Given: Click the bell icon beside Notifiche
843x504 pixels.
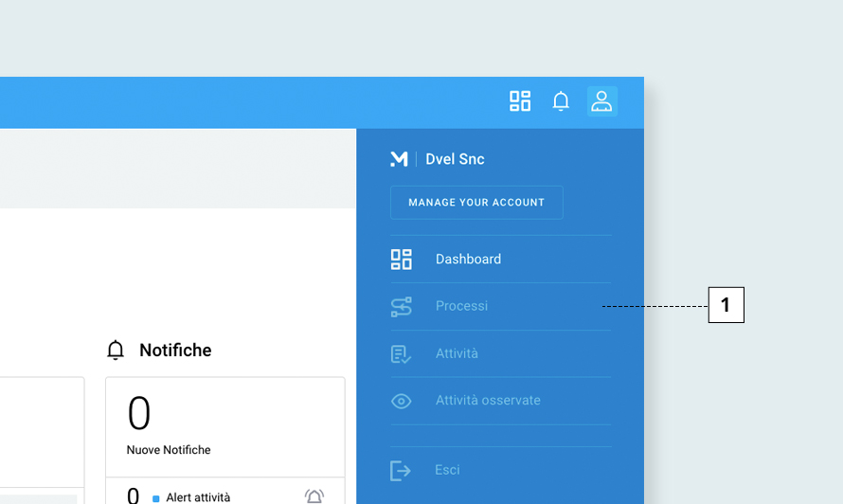Looking at the screenshot, I should coord(115,351).
